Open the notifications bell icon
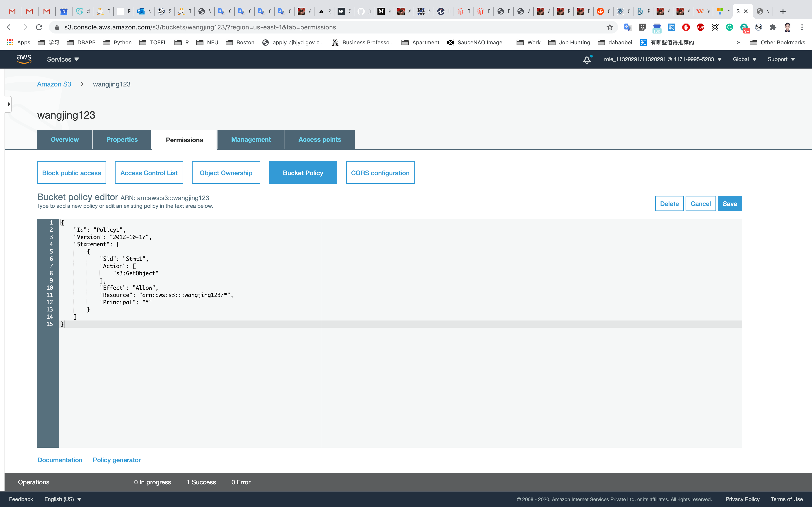 coord(587,60)
